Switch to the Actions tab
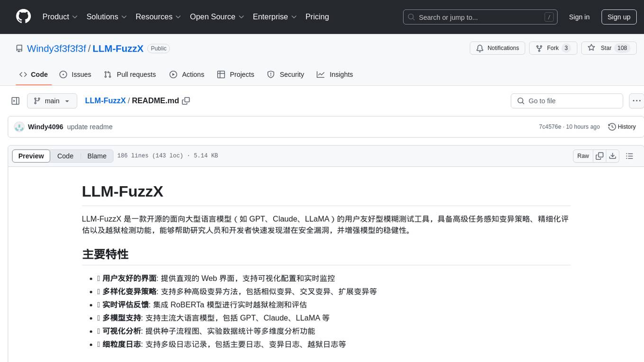This screenshot has height=362, width=644. (187, 74)
